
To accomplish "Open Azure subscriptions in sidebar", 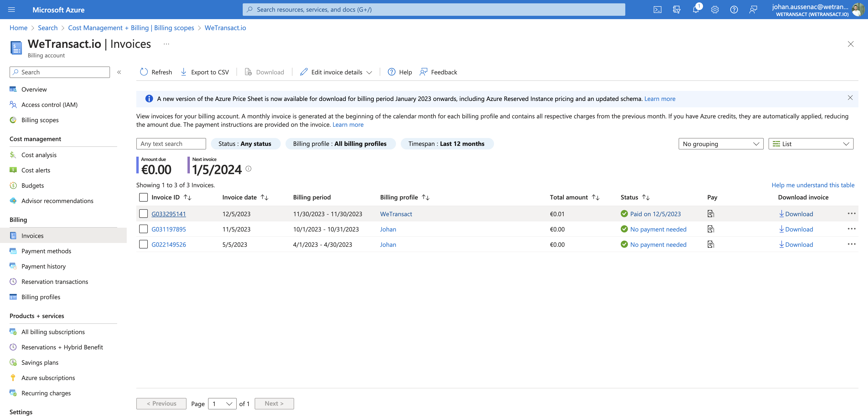I will coord(48,378).
